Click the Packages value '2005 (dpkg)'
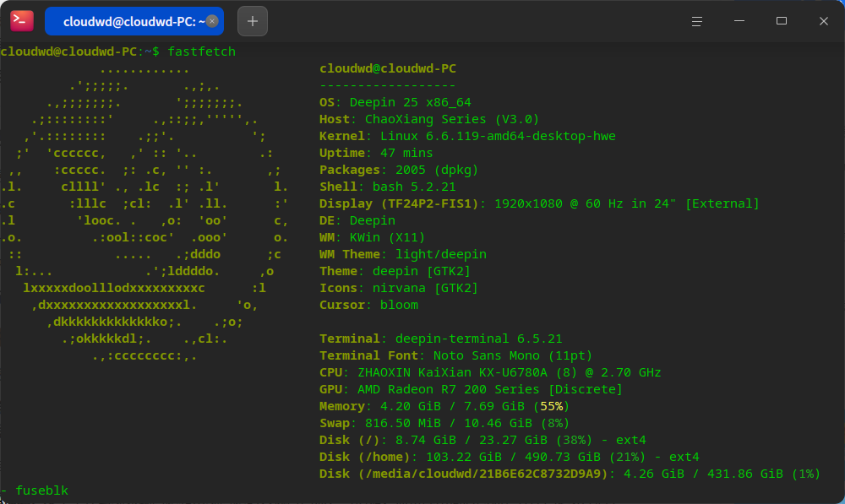This screenshot has height=504, width=845. 437,170
